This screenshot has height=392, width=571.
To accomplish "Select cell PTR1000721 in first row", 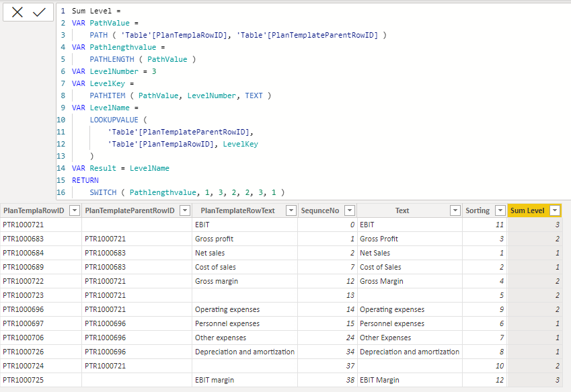I will click(x=41, y=225).
